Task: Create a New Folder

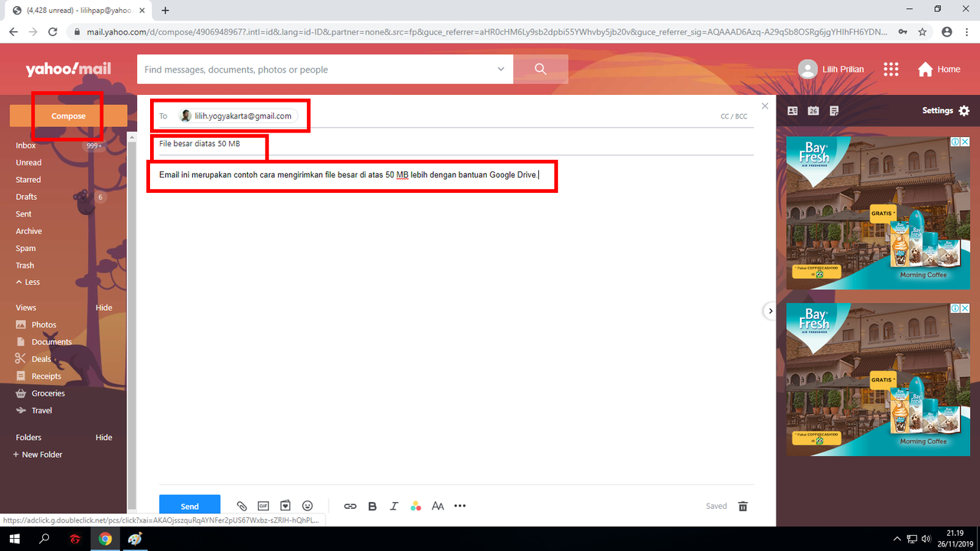Action: 38,455
